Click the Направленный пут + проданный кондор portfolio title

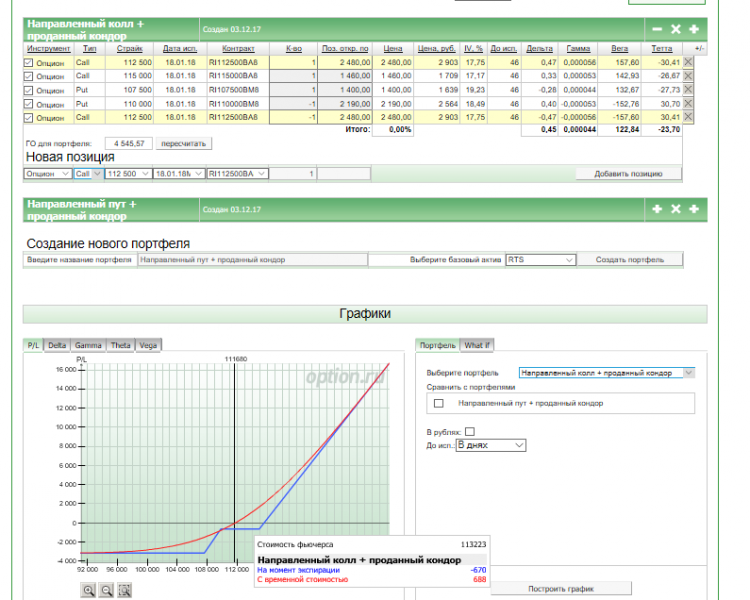81,210
